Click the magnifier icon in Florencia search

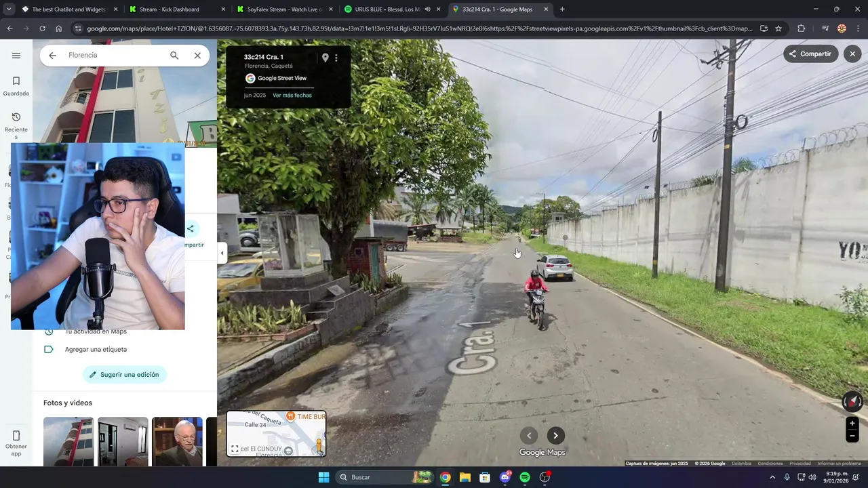(x=174, y=56)
